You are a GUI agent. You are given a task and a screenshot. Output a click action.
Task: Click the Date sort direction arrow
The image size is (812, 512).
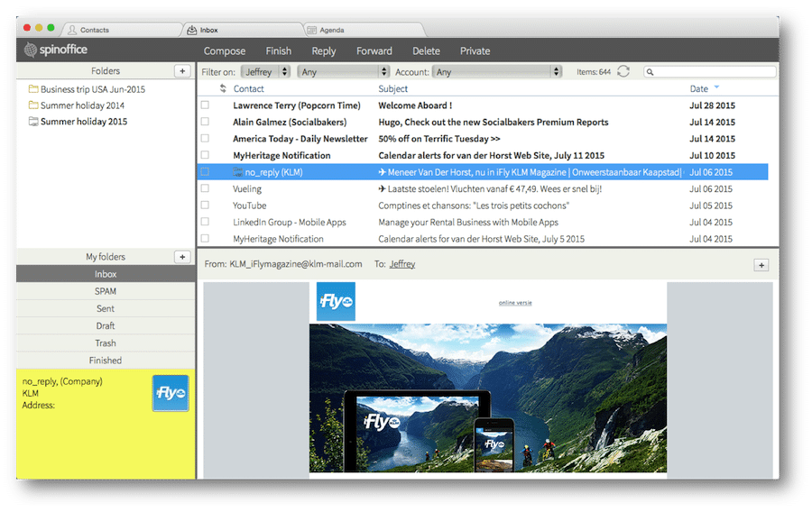point(716,87)
